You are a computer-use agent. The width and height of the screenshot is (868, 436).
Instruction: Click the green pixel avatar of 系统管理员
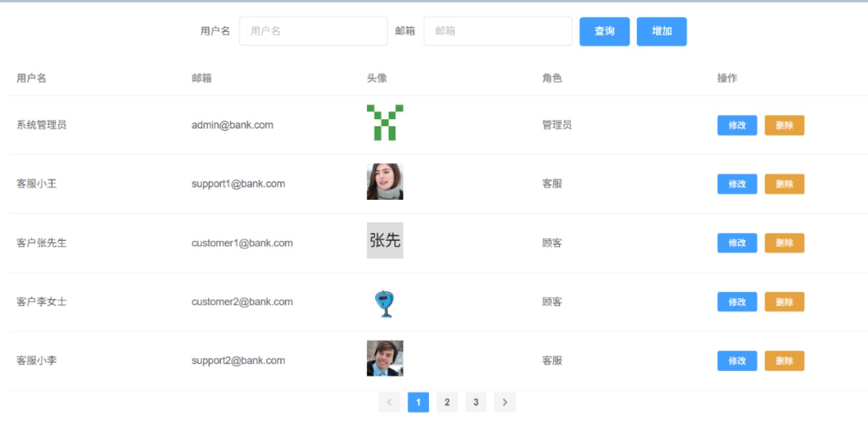tap(385, 122)
